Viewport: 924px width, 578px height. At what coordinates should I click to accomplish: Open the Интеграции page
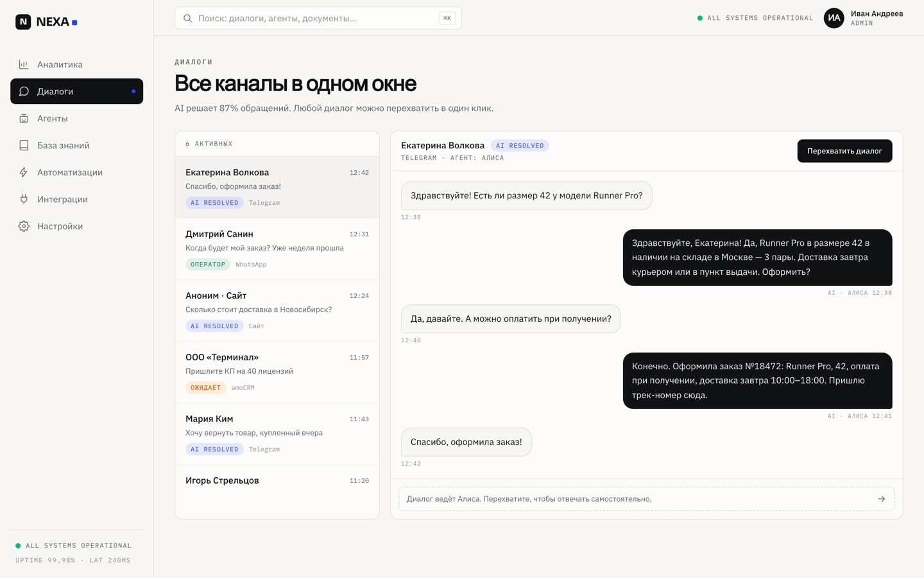(x=76, y=199)
